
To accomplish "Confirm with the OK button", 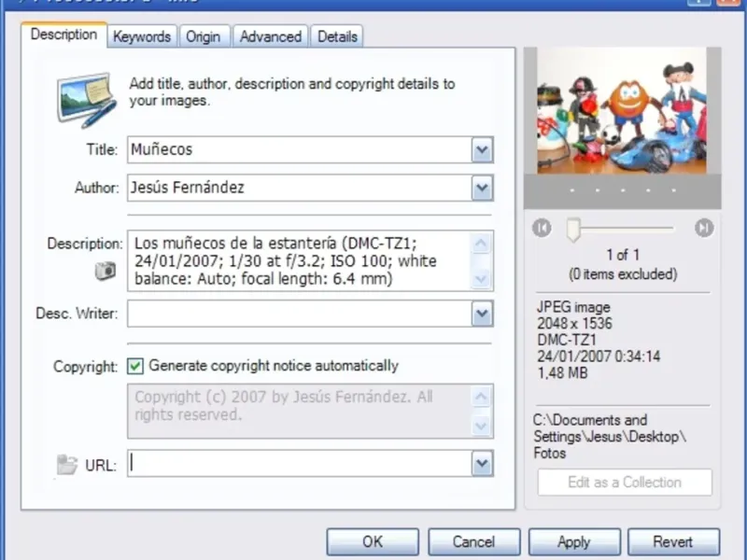I will click(x=373, y=542).
